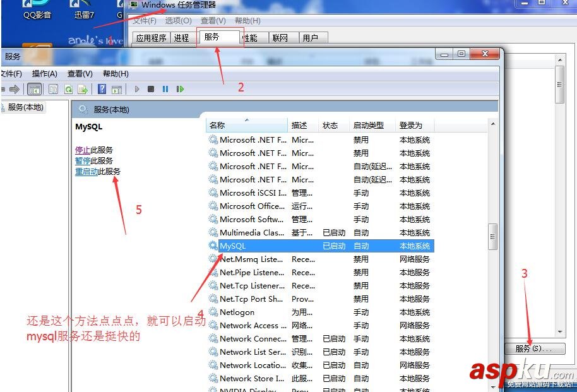Toggle the show/hide action pane toolbar icon
577x392 pixels.
coord(117,89)
